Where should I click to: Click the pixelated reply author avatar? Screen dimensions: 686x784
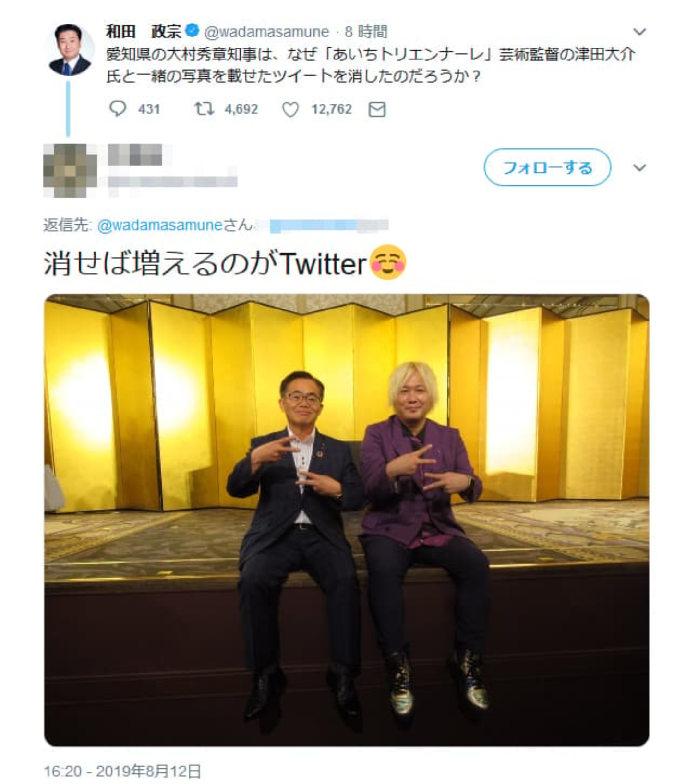coord(70,170)
